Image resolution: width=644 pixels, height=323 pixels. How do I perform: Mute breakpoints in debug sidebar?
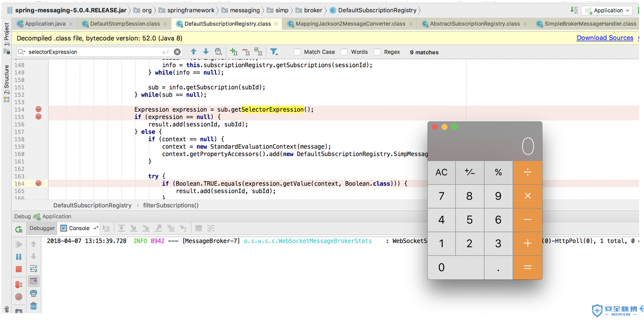coord(19,297)
